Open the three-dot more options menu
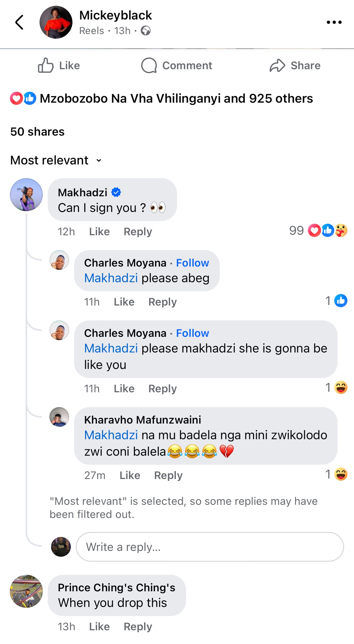This screenshot has width=354, height=644. click(x=334, y=22)
